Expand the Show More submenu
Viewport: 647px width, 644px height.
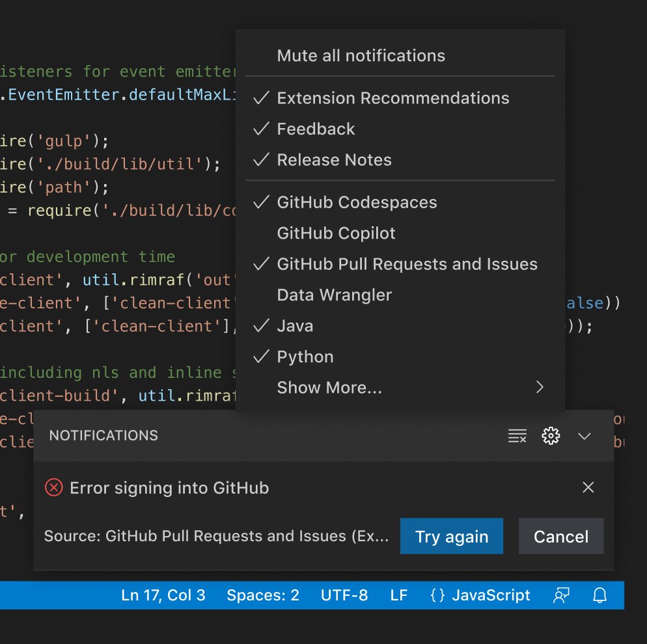click(x=400, y=388)
